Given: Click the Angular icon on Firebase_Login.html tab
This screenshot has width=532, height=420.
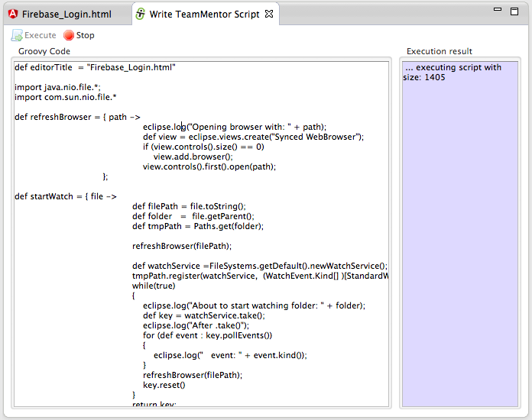Looking at the screenshot, I should point(13,14).
